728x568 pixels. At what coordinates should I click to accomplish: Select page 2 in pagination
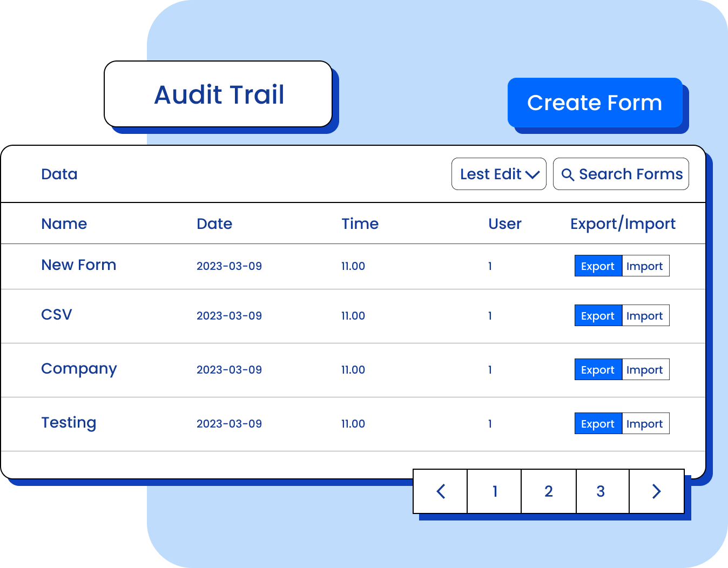pyautogui.click(x=549, y=491)
